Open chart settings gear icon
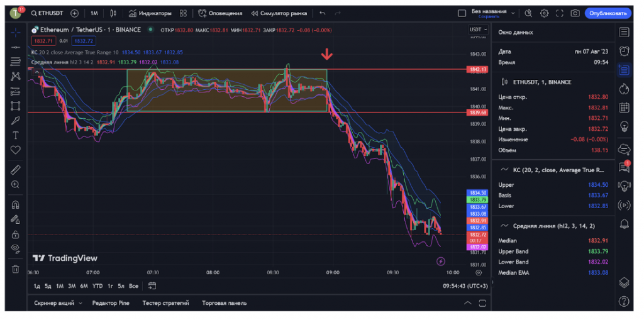The width and height of the screenshot is (644, 320). point(544,13)
